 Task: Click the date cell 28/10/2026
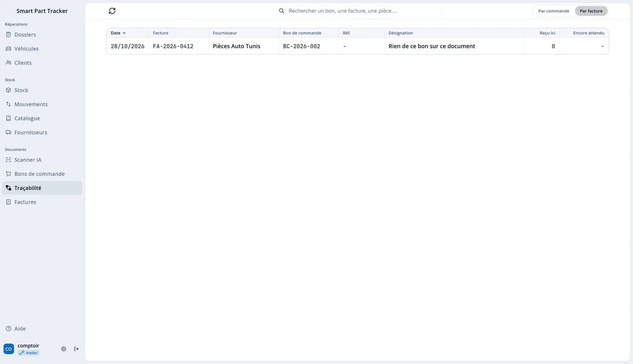128,46
